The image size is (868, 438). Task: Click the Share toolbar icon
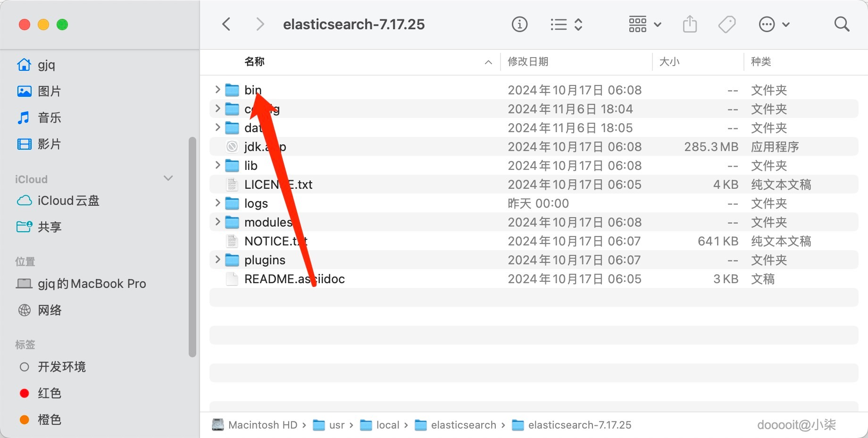coord(690,24)
